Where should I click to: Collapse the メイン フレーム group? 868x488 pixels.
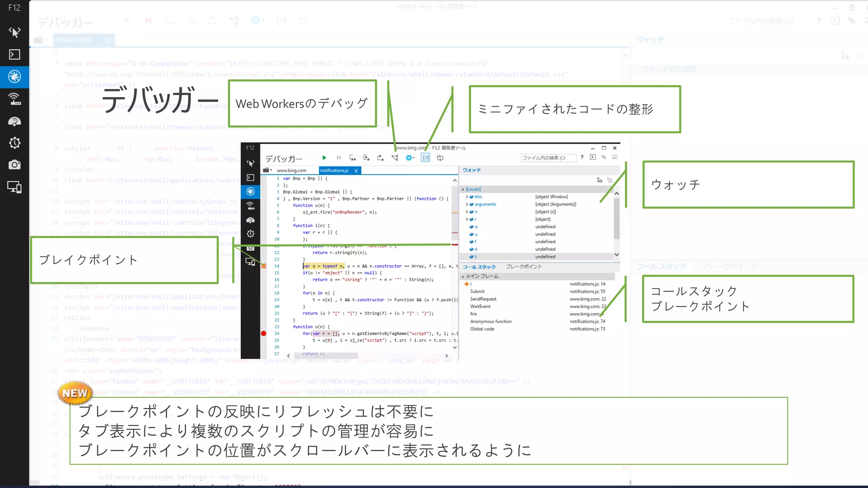tap(463, 276)
